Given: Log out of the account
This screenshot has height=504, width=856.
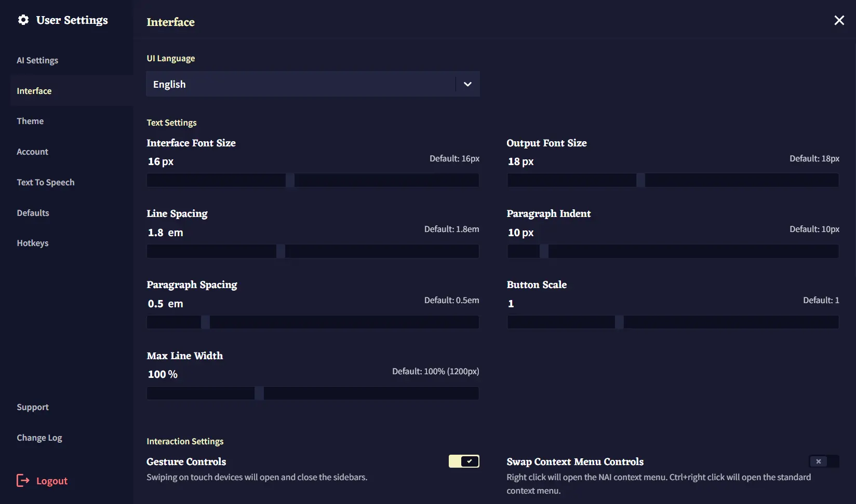Looking at the screenshot, I should click(51, 481).
